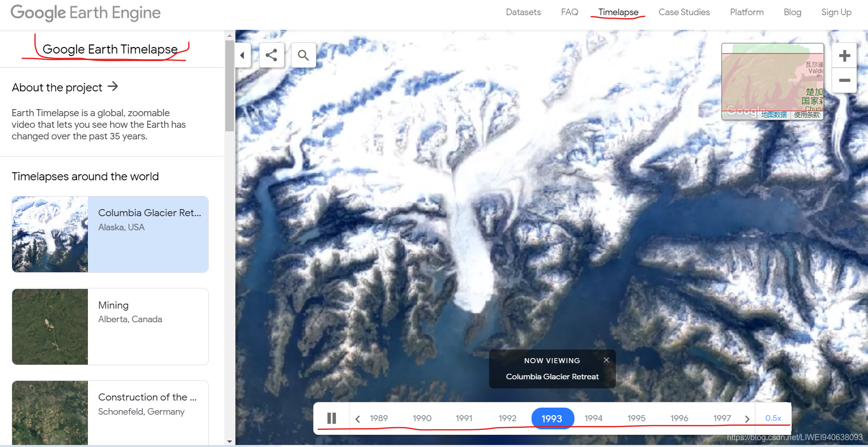Open the map search magnifier button
868x447 pixels.
pos(303,55)
